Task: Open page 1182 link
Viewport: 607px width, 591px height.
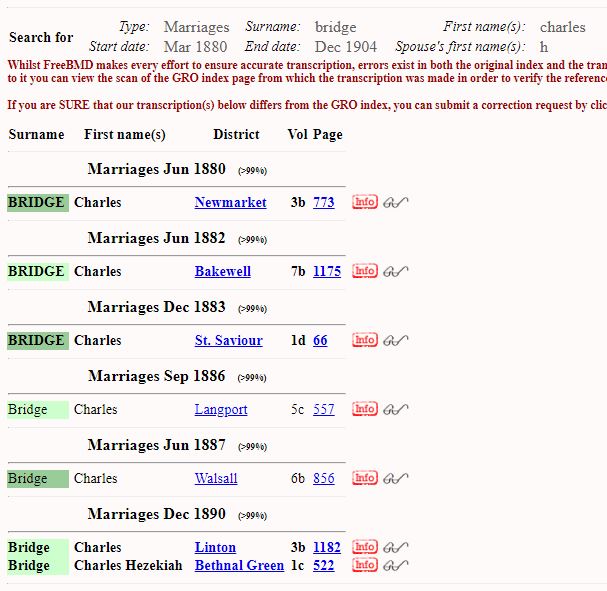Action: coord(327,547)
